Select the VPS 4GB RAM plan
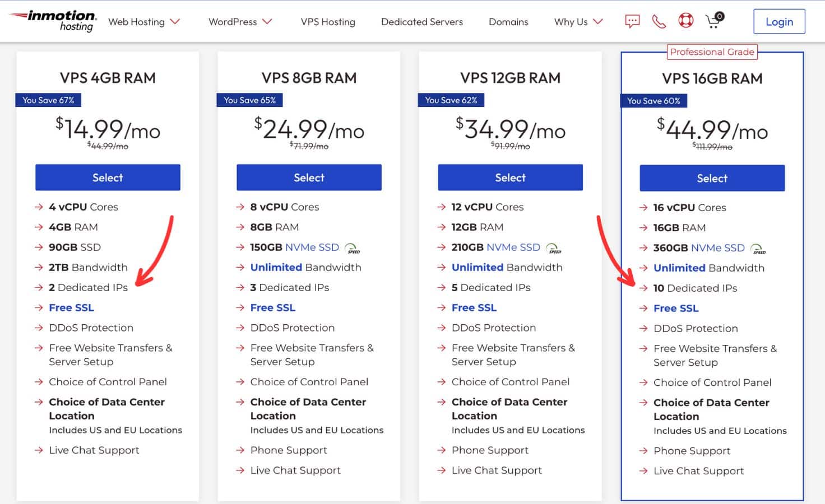The width and height of the screenshot is (825, 504). (x=108, y=178)
